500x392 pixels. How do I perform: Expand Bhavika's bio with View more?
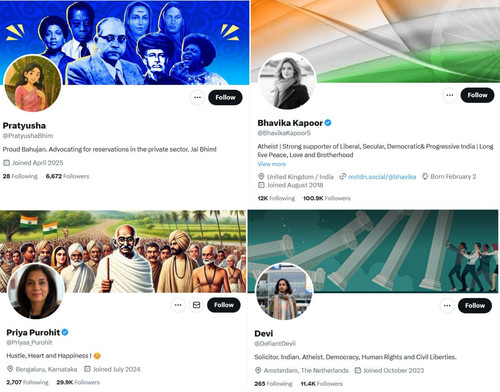[x=272, y=164]
